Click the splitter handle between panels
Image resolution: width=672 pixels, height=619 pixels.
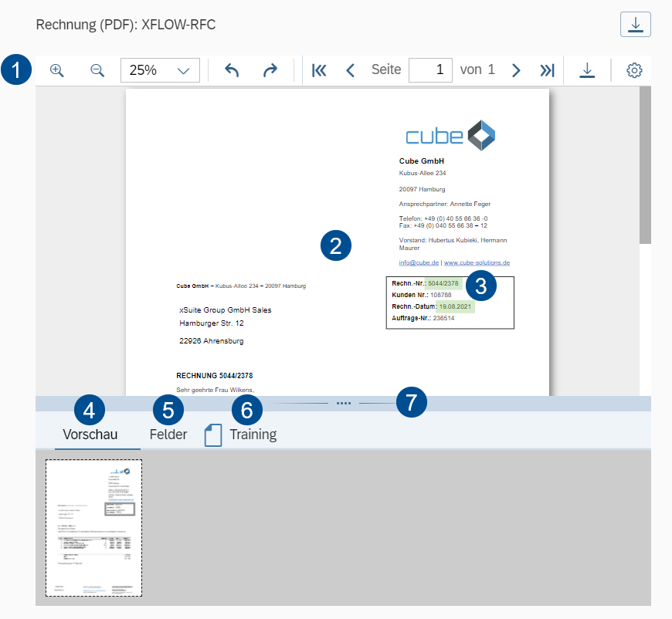click(x=344, y=403)
